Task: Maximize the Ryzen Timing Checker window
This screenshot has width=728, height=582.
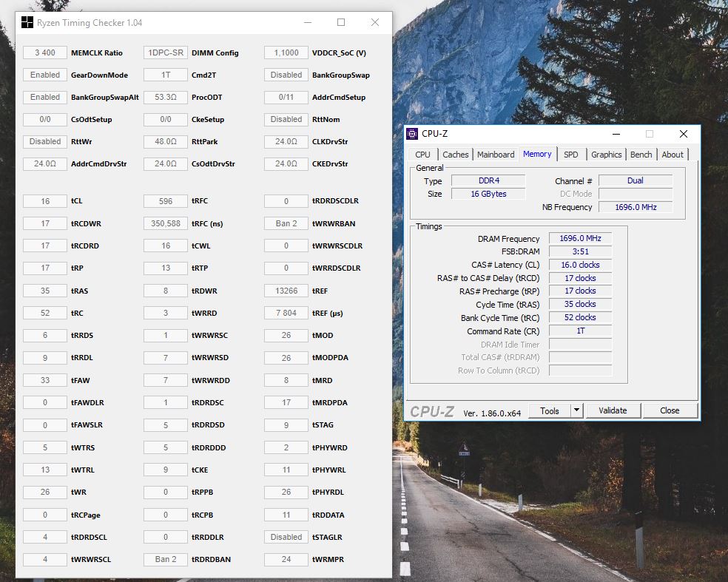Action: point(341,22)
